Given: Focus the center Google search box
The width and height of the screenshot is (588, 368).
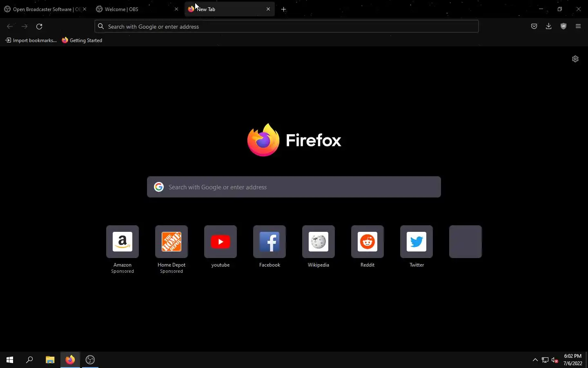Looking at the screenshot, I should tap(294, 187).
